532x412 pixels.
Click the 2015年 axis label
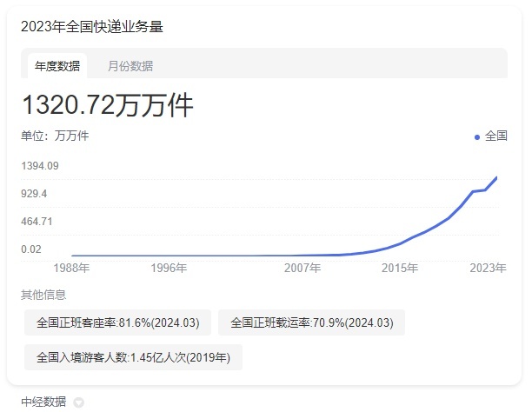(400, 268)
